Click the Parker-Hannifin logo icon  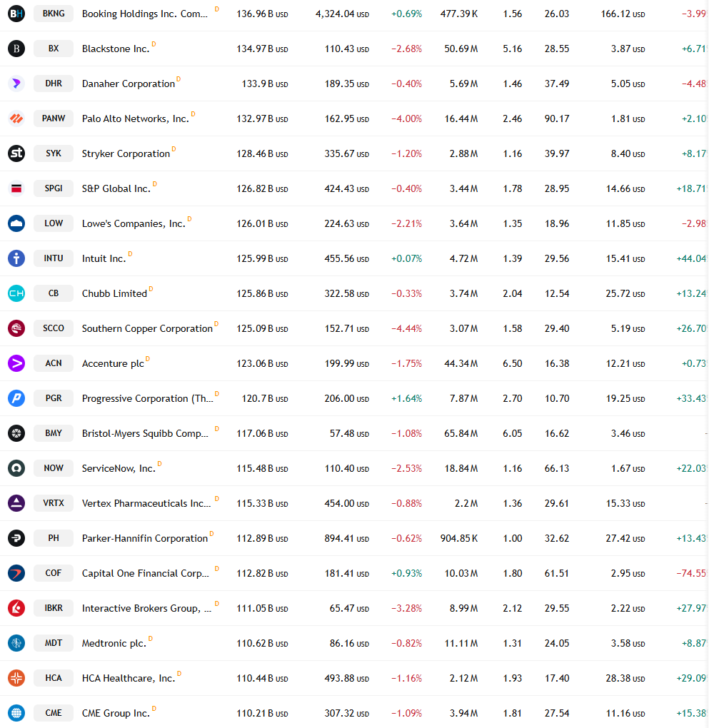16,538
